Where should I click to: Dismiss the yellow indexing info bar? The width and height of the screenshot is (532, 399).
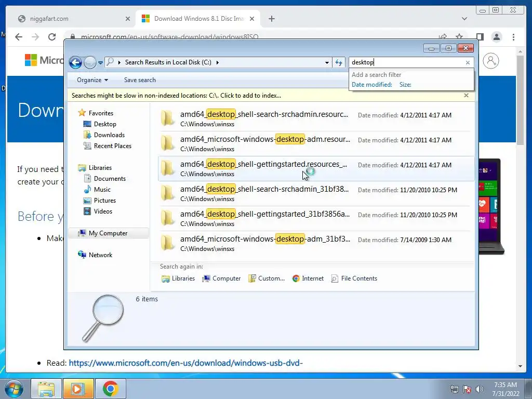[466, 96]
